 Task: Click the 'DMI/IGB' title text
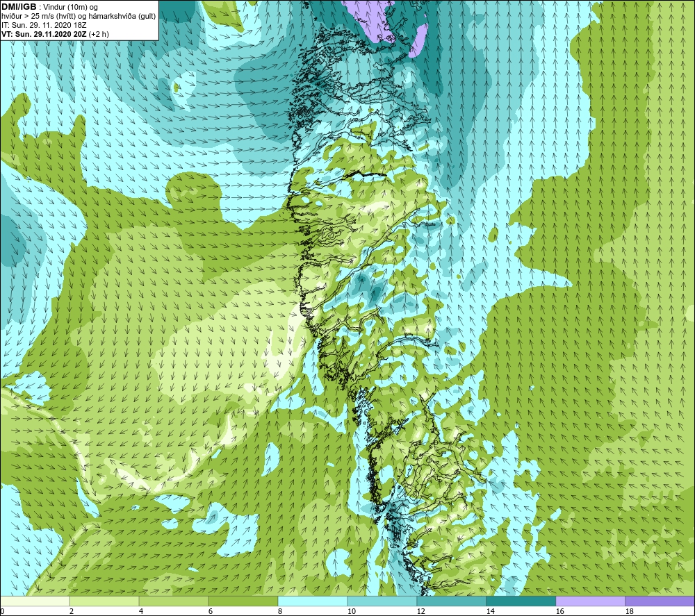pyautogui.click(x=19, y=7)
